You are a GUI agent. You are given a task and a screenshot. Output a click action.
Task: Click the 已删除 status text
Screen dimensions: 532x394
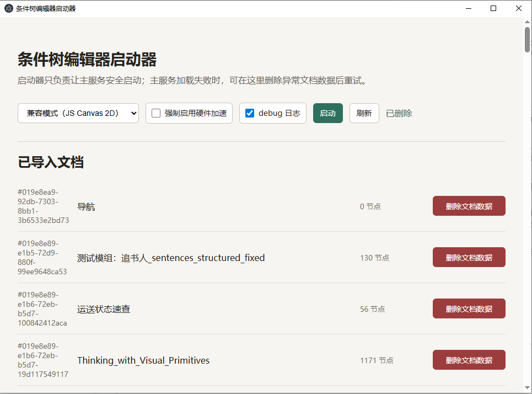click(399, 114)
